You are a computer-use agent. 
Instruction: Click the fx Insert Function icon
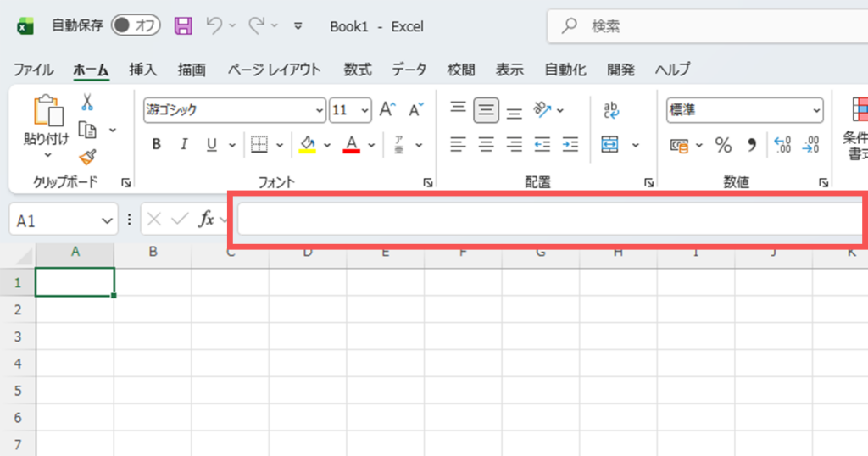[x=207, y=220]
